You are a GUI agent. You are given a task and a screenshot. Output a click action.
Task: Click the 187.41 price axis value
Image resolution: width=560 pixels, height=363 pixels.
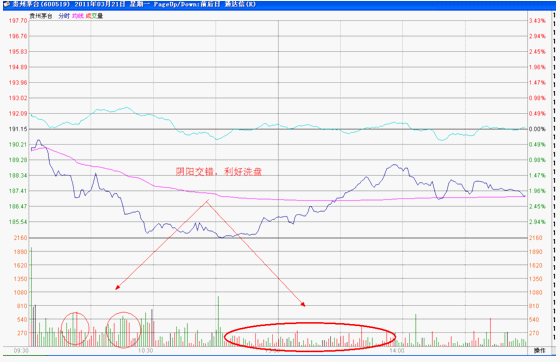18,191
